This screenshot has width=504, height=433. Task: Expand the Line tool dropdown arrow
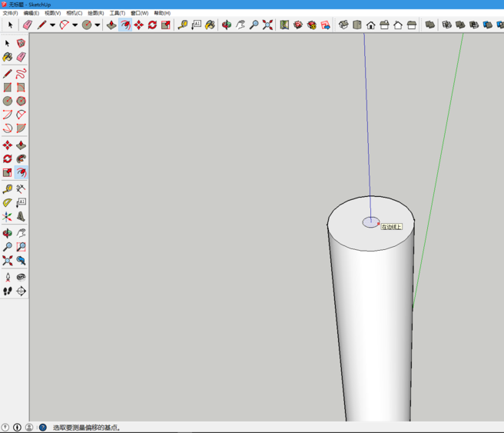tap(52, 25)
